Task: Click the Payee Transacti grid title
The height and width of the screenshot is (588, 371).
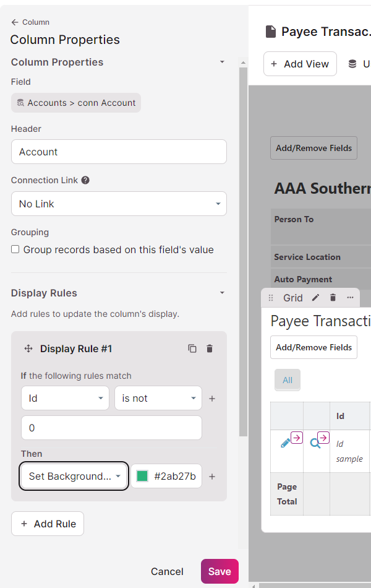Action: [321, 321]
